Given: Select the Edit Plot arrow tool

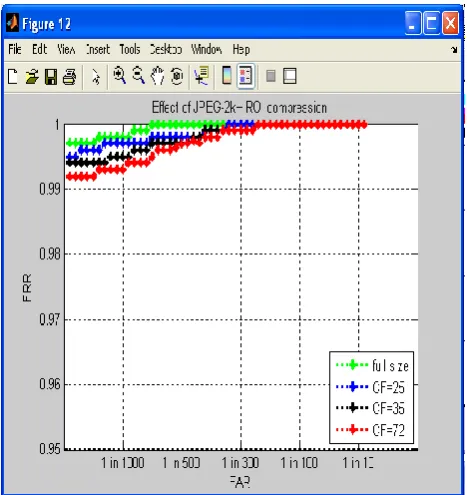Looking at the screenshot, I should (96, 77).
